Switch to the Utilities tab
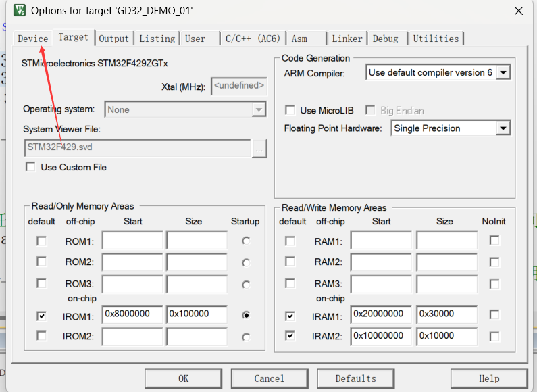537x392 pixels. tap(436, 39)
